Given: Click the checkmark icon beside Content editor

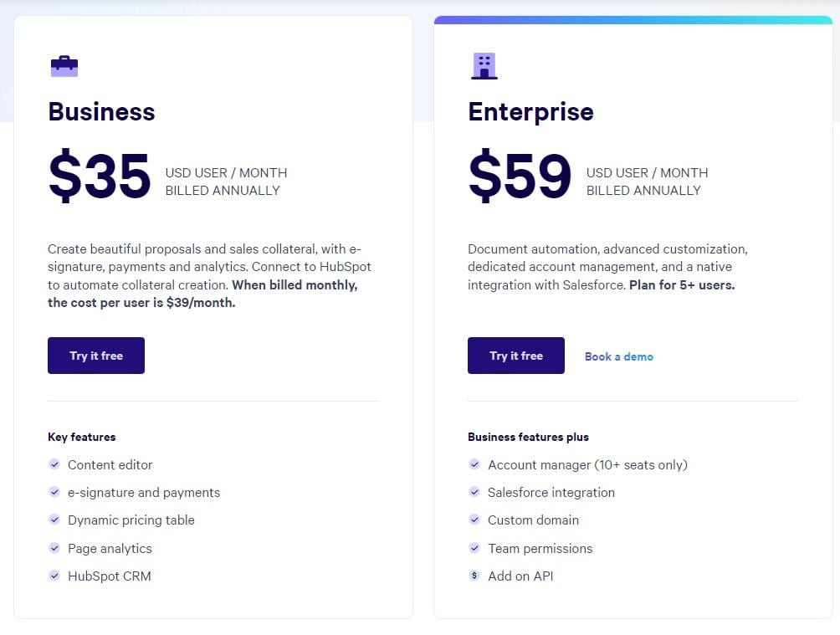Looking at the screenshot, I should point(54,464).
